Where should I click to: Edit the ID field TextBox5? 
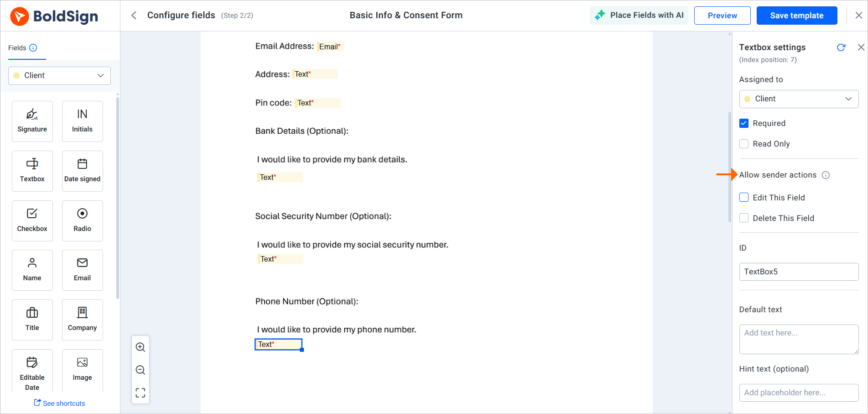[x=799, y=272]
